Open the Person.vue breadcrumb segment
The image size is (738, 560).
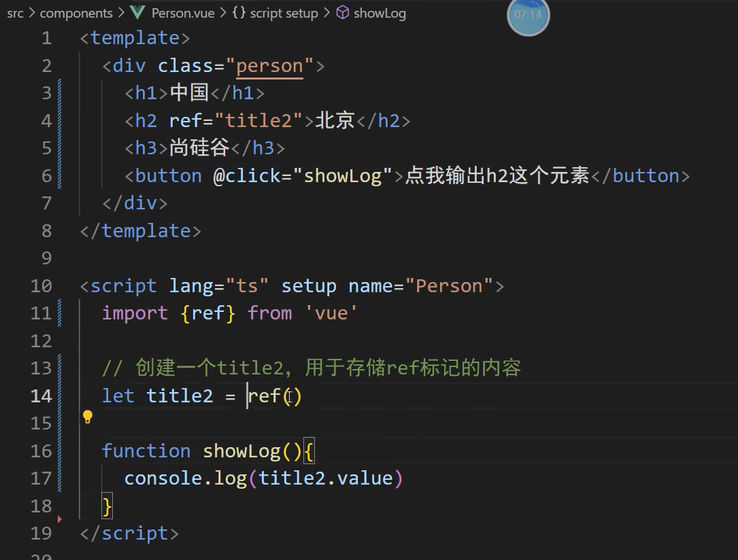click(183, 13)
